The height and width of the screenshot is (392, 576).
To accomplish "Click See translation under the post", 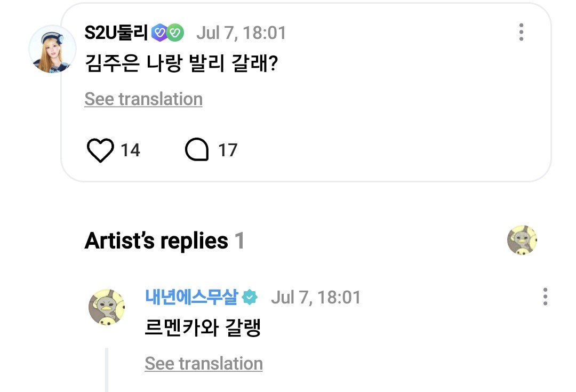I will point(143,99).
